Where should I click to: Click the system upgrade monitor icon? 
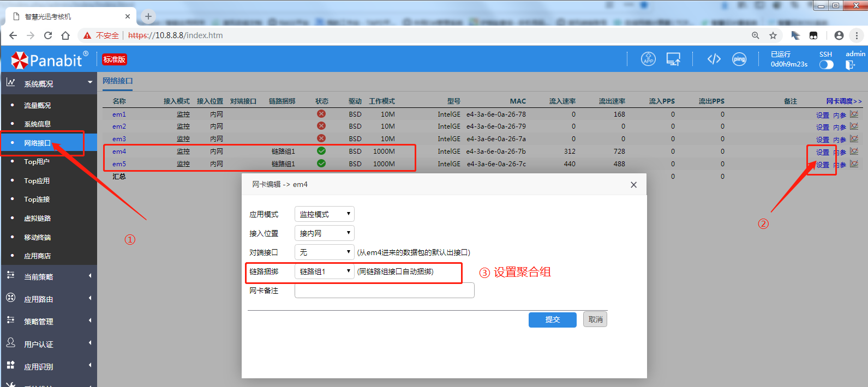click(673, 59)
